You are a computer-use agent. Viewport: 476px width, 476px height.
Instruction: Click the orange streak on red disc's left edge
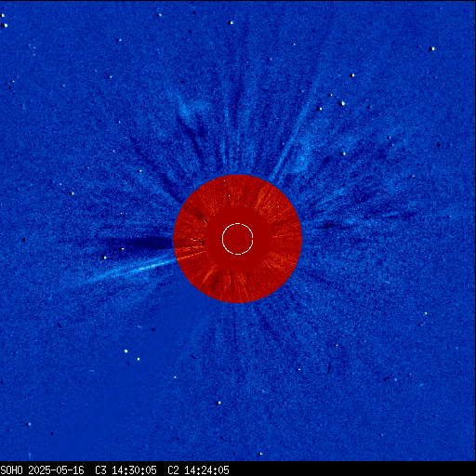click(x=189, y=257)
